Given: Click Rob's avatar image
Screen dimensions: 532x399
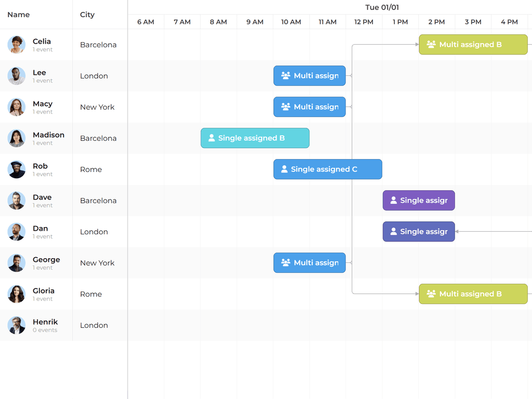Looking at the screenshot, I should [16, 169].
